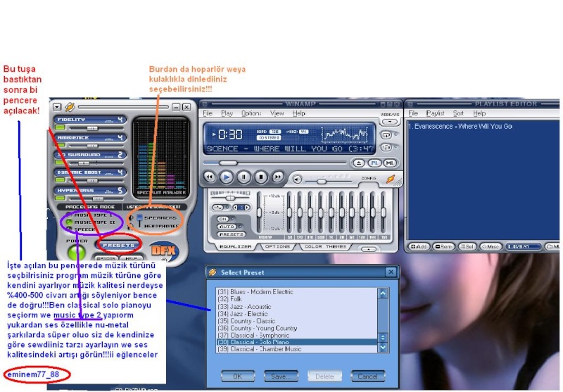Image resolution: width=563 pixels, height=392 pixels.
Task: Click Winamp's orange lightning bolt icon
Action: 391,179
